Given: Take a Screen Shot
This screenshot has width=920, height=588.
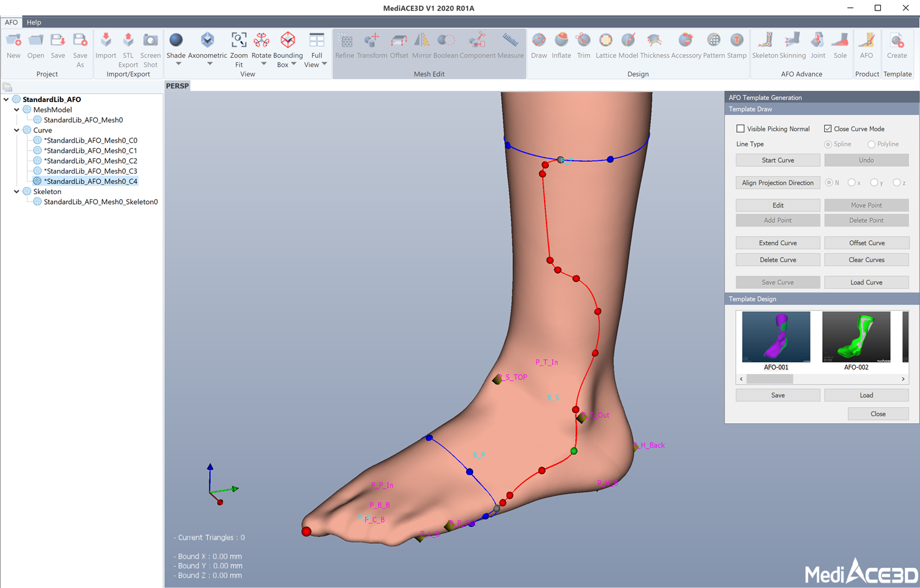Looking at the screenshot, I should tap(151, 41).
